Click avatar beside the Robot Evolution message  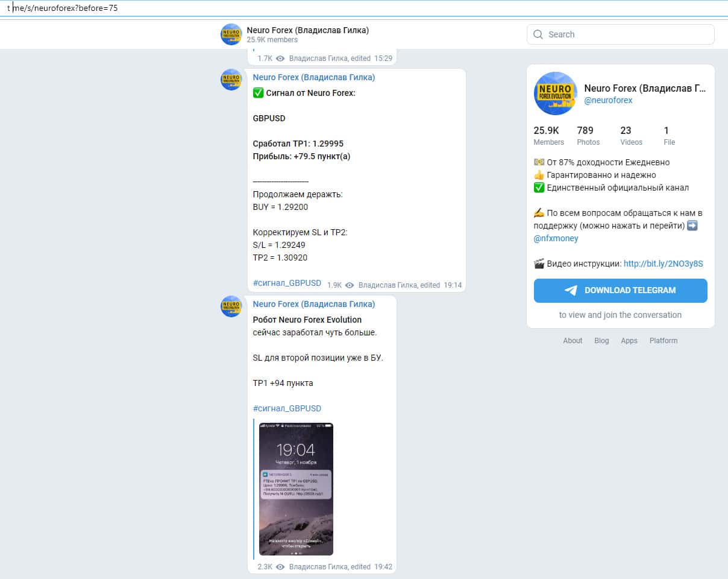point(231,306)
